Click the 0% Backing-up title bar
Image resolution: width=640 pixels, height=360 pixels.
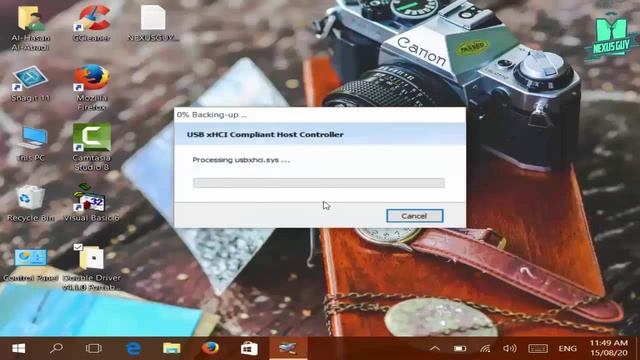coord(320,115)
